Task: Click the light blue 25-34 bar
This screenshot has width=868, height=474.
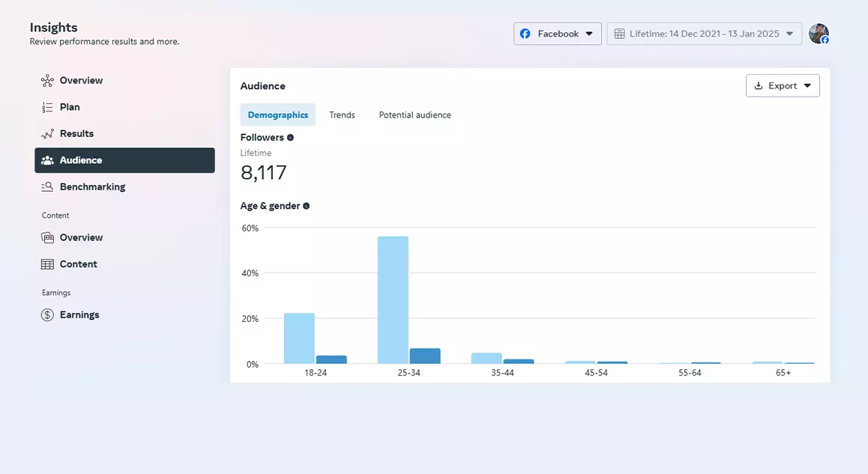Action: pos(393,300)
